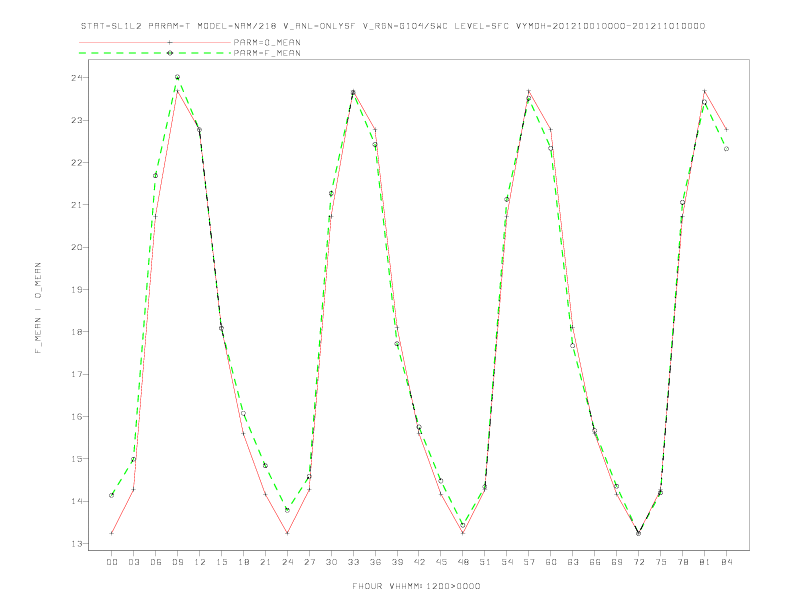Screen dimensions: 792x612
Task: Click forecast hour label 18 on x-axis
Action: coord(243,562)
